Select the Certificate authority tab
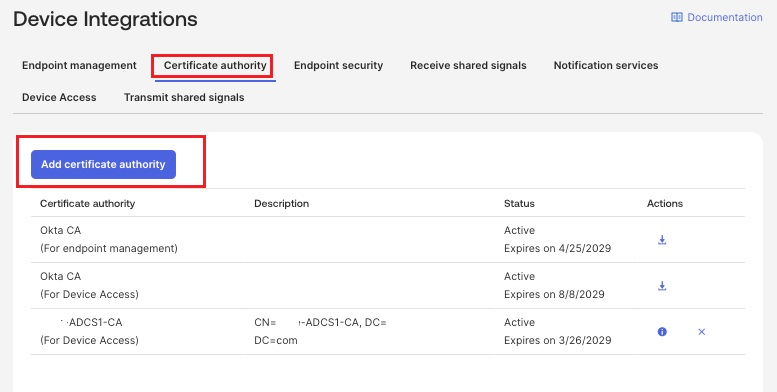Image resolution: width=777 pixels, height=392 pixels. click(215, 65)
